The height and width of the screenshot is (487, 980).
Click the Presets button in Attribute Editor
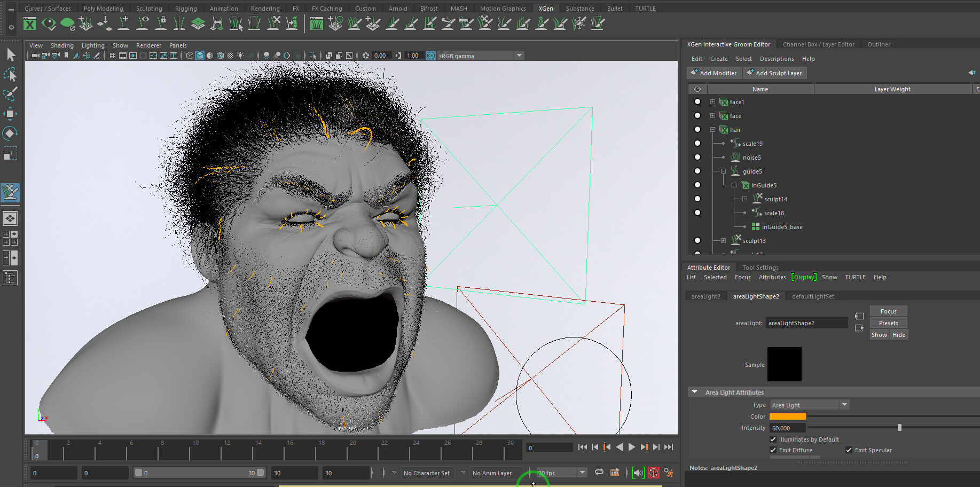[x=888, y=323]
